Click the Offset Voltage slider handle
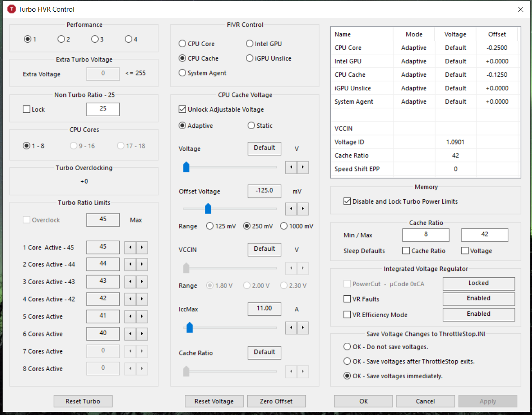Image resolution: width=532 pixels, height=415 pixels. click(x=208, y=208)
